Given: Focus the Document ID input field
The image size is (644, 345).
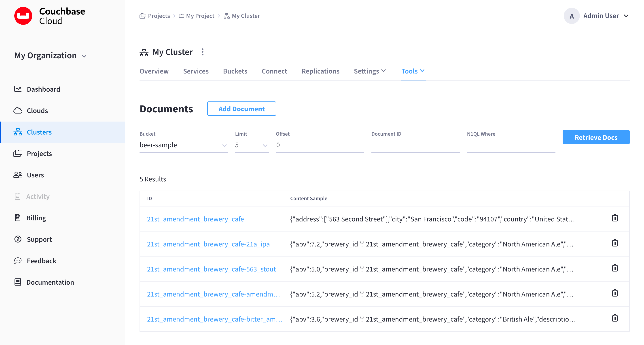Looking at the screenshot, I should tap(415, 145).
